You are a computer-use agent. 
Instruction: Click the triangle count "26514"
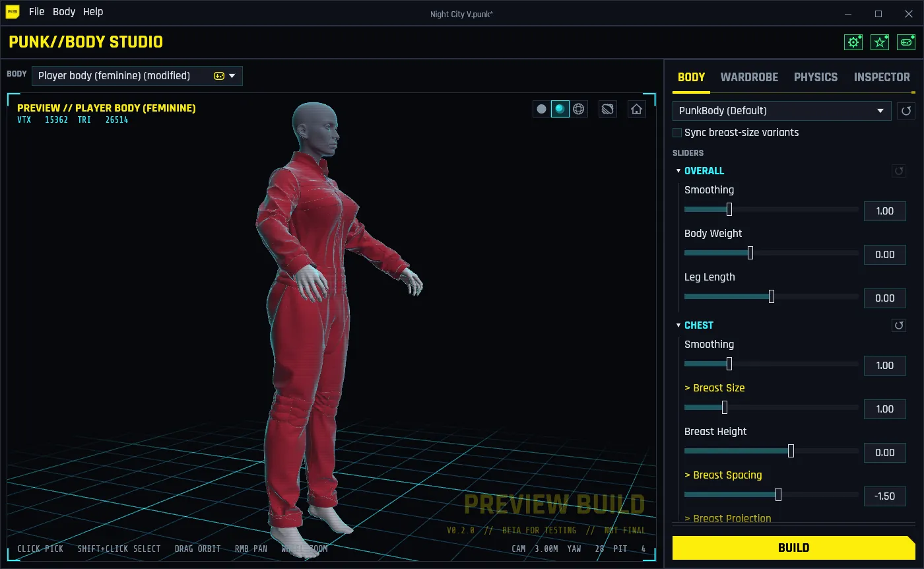(x=117, y=120)
